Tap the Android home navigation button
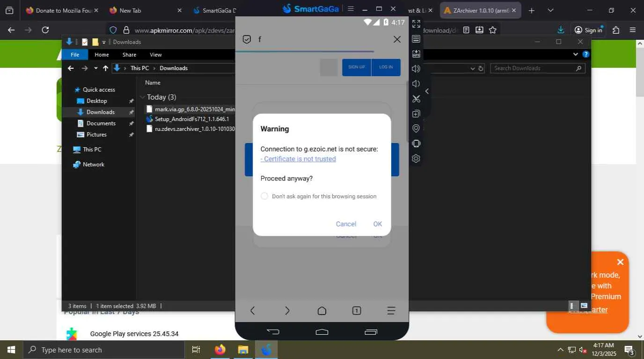This screenshot has width=644, height=359. point(322,332)
